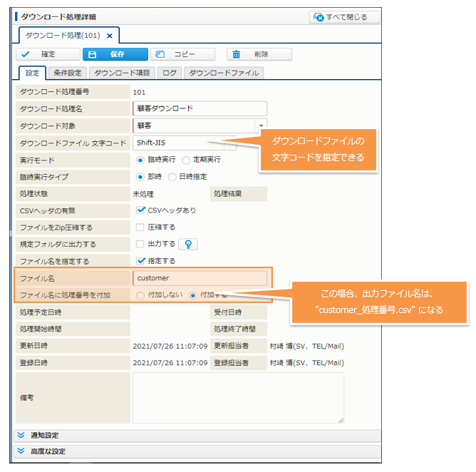Screen dimensions: 476x472
Task: Click the 削除 (delete) trash button
Action: tap(259, 54)
